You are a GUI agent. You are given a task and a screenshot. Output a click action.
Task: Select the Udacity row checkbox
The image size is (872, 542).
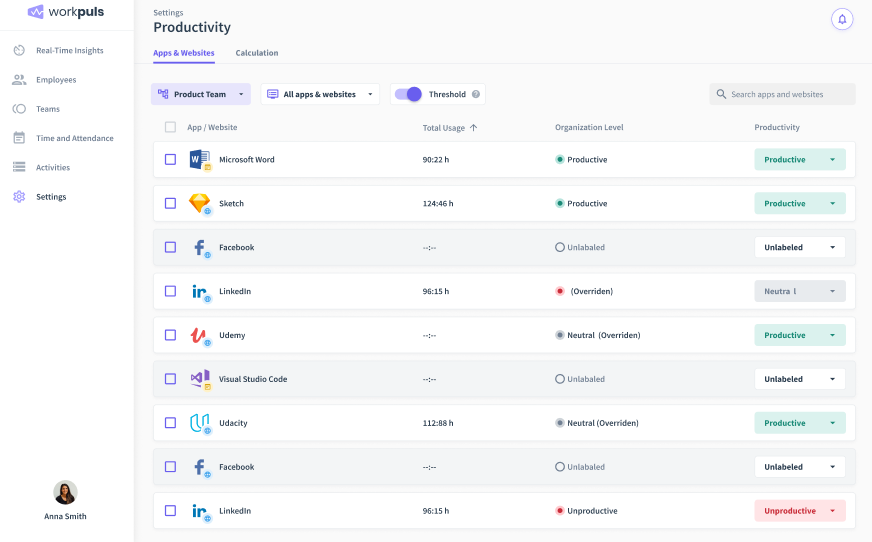[170, 423]
